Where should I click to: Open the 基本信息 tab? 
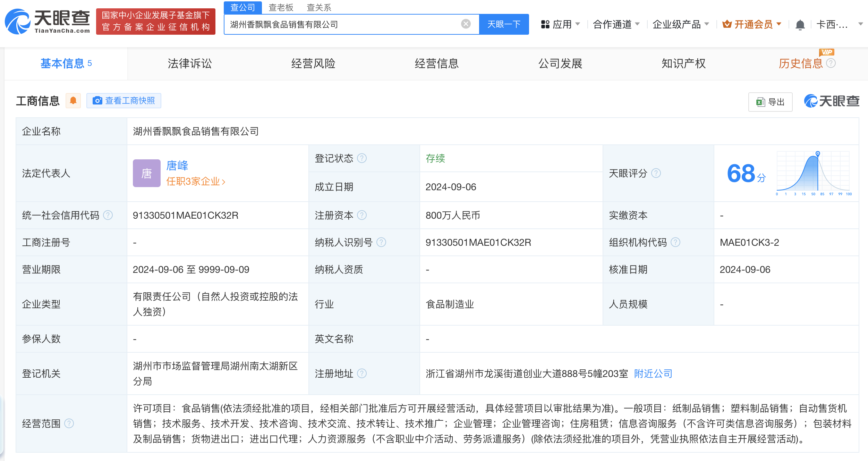point(66,64)
